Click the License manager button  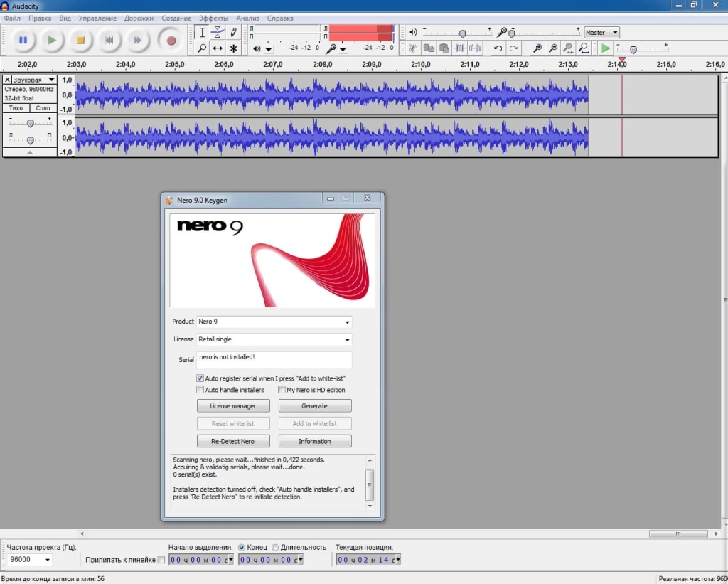pos(233,406)
